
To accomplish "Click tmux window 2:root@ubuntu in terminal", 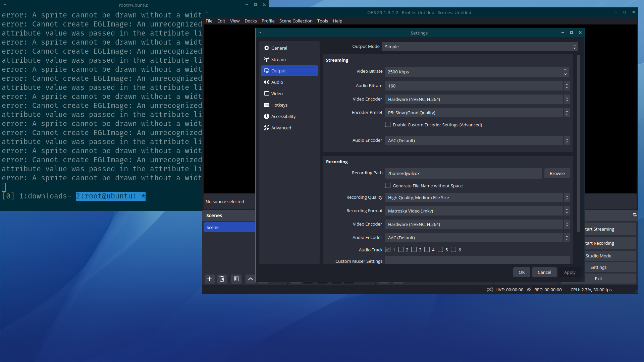I will click(110, 196).
